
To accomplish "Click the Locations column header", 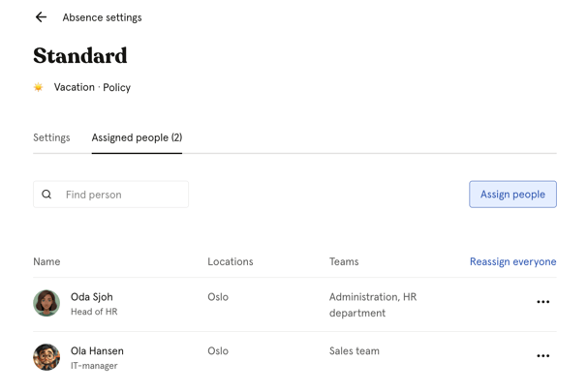I will (x=230, y=261).
